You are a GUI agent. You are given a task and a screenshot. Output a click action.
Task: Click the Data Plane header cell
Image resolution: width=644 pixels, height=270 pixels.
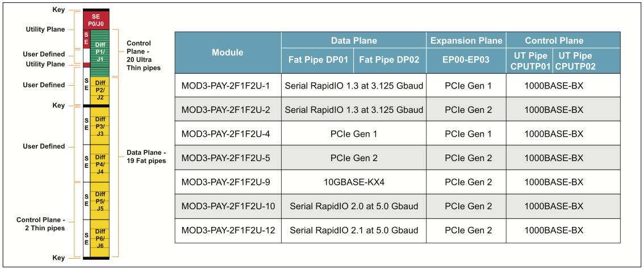click(x=354, y=41)
